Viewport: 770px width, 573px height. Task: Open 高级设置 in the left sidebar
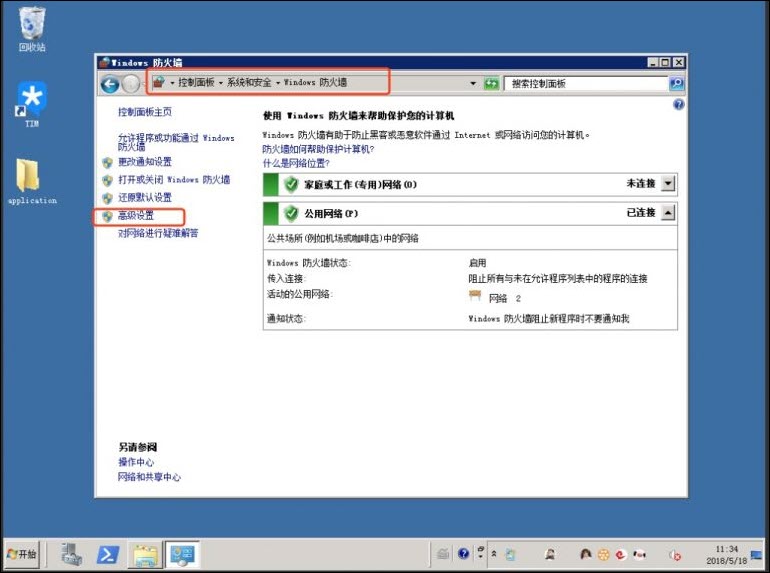click(136, 216)
